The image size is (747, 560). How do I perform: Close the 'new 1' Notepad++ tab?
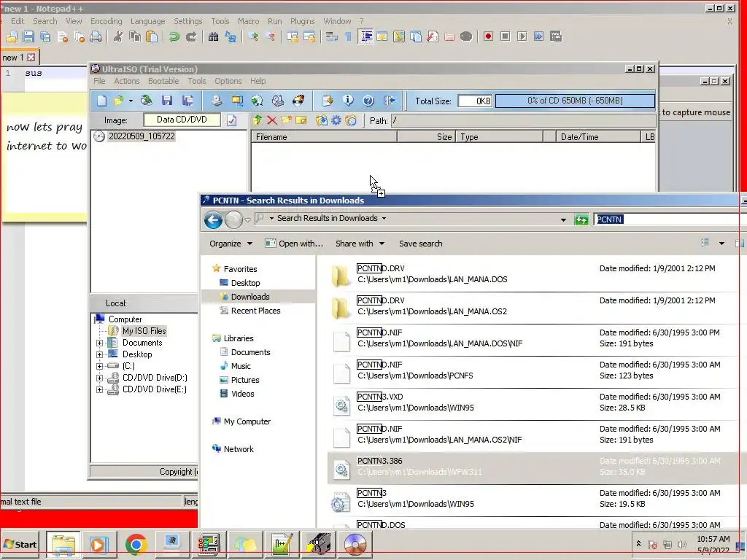[x=31, y=58]
